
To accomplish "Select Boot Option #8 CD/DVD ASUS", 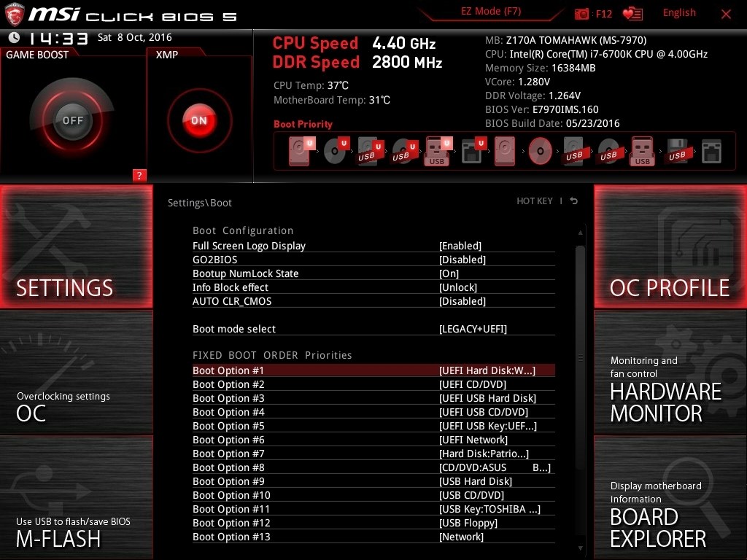I will point(373,467).
